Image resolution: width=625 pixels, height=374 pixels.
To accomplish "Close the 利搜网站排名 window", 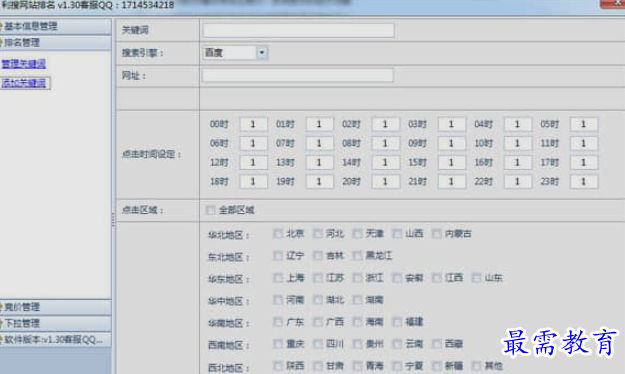I will 614,4.
